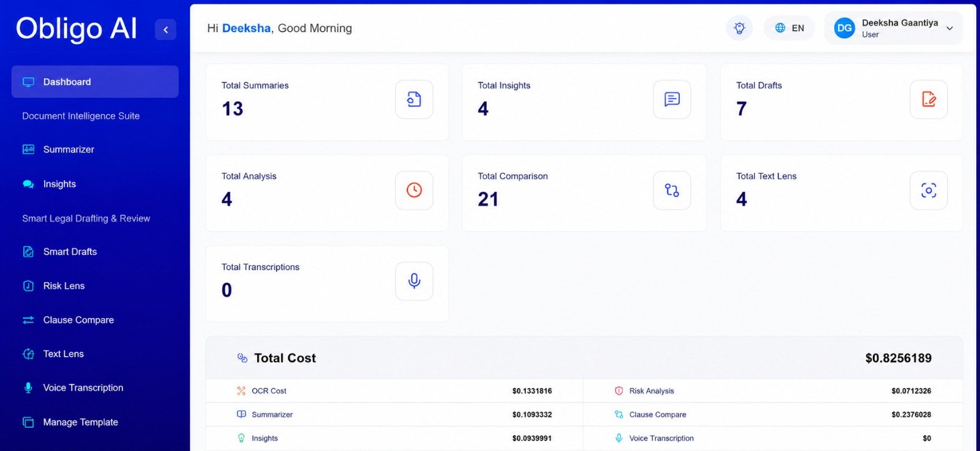Click the Insights cost $0.0939991

(532, 439)
